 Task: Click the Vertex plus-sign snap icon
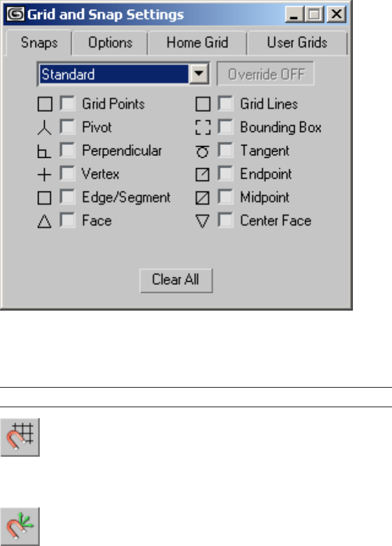[x=45, y=175]
